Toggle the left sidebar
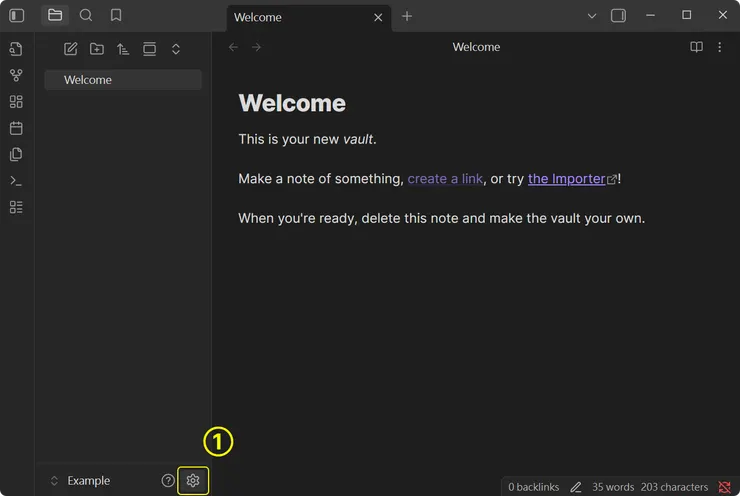The width and height of the screenshot is (740, 496). pos(17,16)
